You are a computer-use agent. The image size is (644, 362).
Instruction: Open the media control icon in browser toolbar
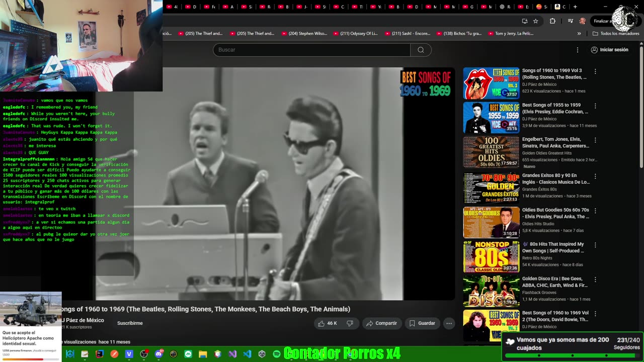pos(570,21)
